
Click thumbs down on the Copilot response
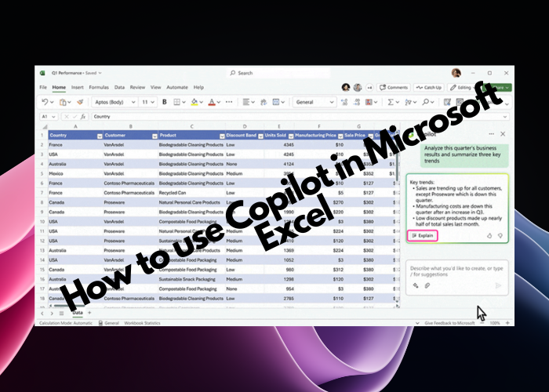[x=500, y=235]
